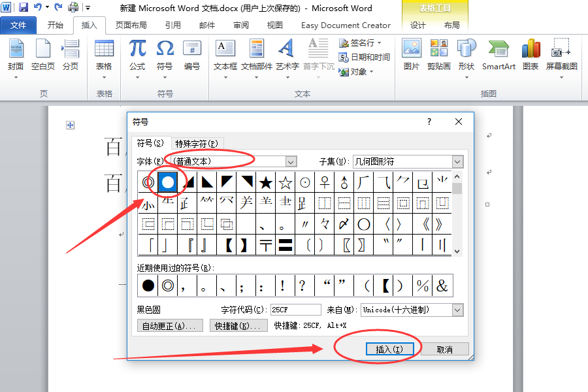Select the recently used percent sign symbol
This screenshot has height=392, width=588.
[422, 286]
